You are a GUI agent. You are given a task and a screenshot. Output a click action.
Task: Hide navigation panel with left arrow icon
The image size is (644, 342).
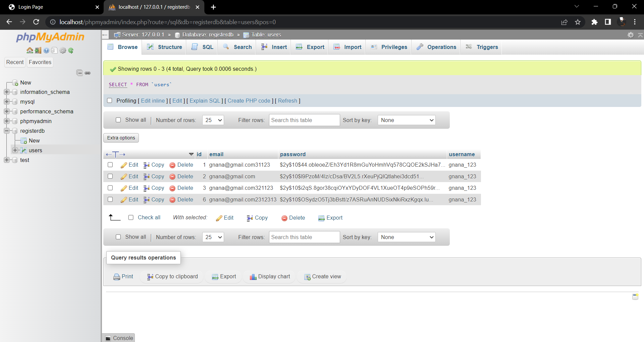pos(105,35)
